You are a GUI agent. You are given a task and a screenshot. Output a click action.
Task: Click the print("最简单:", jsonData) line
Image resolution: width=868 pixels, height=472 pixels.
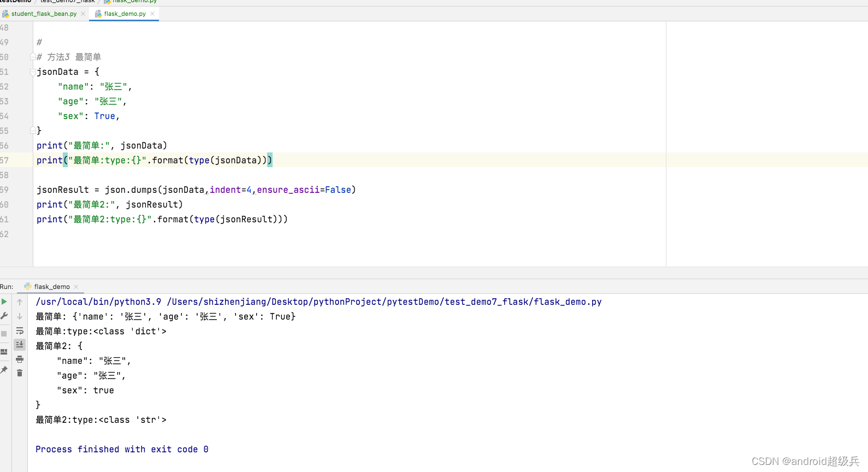(102, 145)
